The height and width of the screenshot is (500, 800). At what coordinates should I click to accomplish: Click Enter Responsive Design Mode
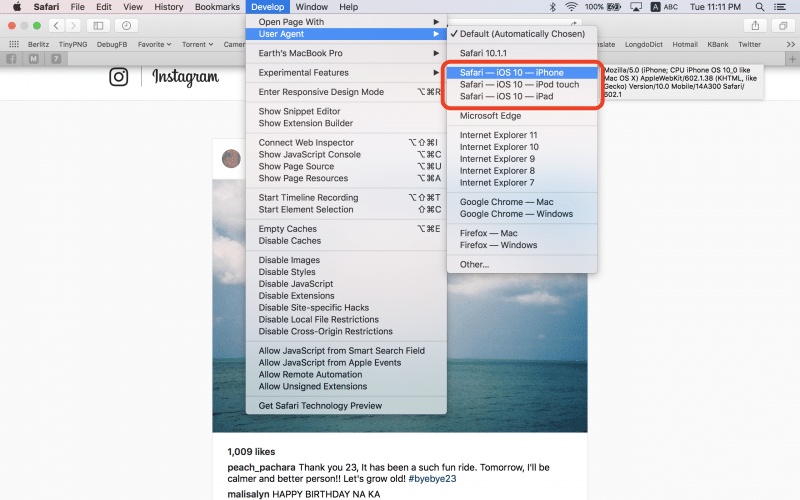pyautogui.click(x=346, y=92)
